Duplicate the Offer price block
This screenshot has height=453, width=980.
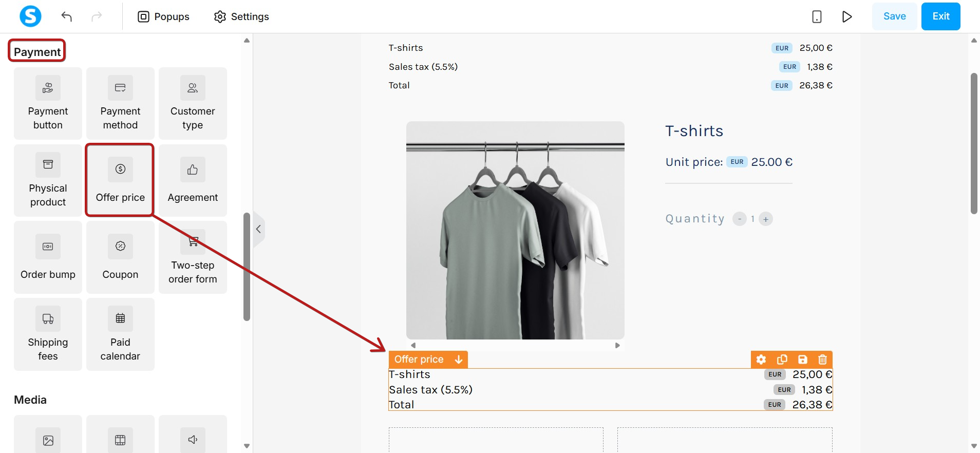[782, 360]
